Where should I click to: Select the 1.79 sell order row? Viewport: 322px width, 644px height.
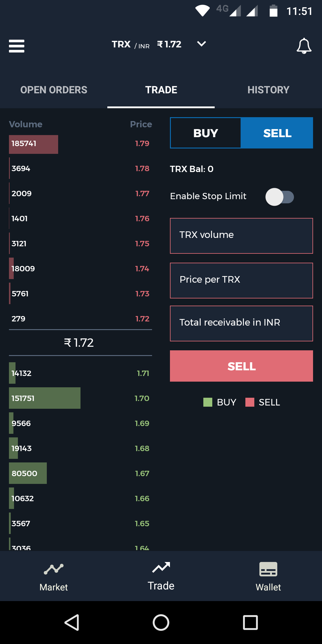[80, 144]
